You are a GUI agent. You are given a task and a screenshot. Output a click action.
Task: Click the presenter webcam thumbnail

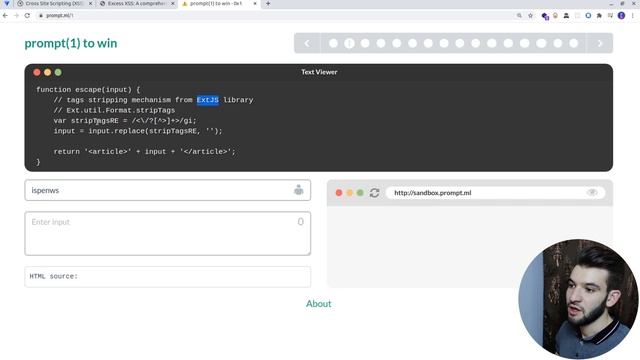tap(578, 299)
